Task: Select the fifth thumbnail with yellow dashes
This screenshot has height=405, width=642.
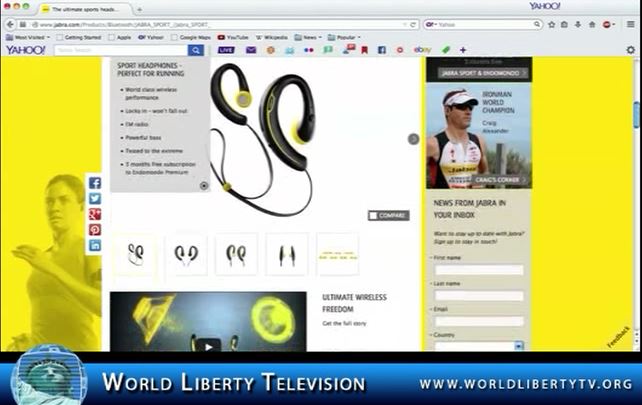Action: tap(338, 254)
